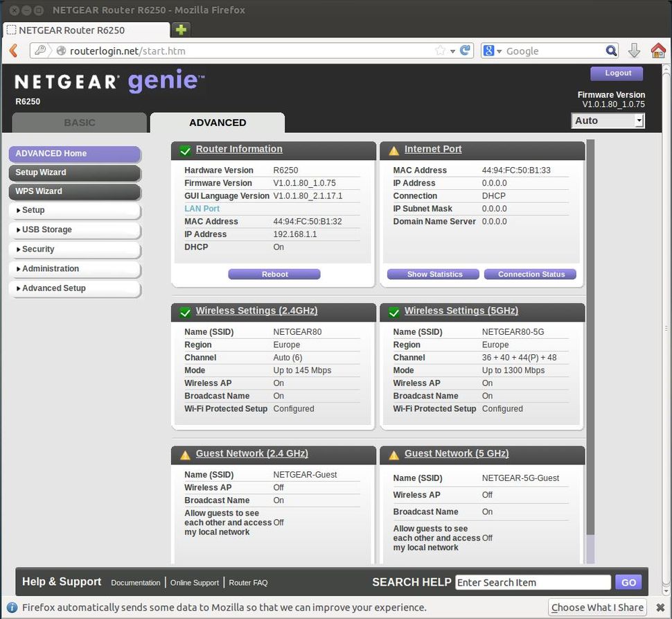
Task: Open Wireless Settings (2.4GHz) link
Action: pyautogui.click(x=257, y=311)
